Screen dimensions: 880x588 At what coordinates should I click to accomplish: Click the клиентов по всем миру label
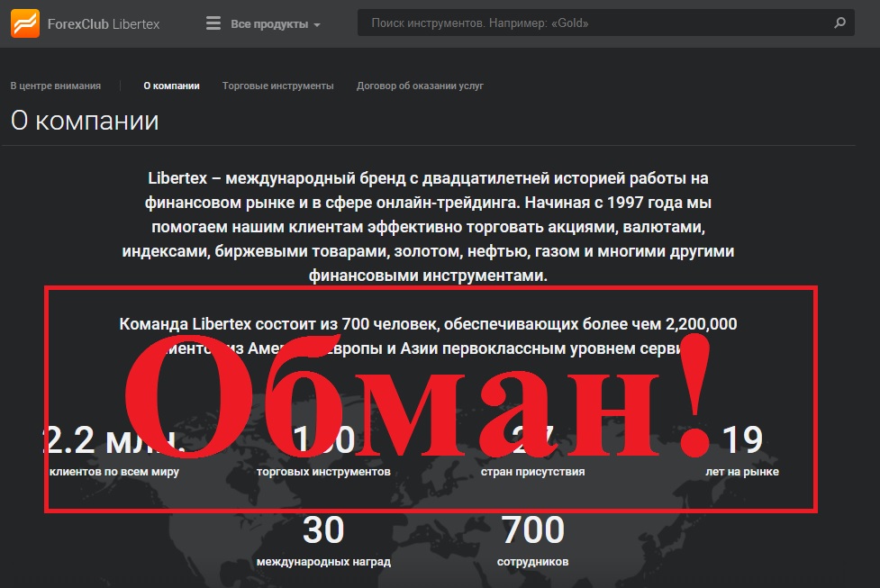(114, 472)
